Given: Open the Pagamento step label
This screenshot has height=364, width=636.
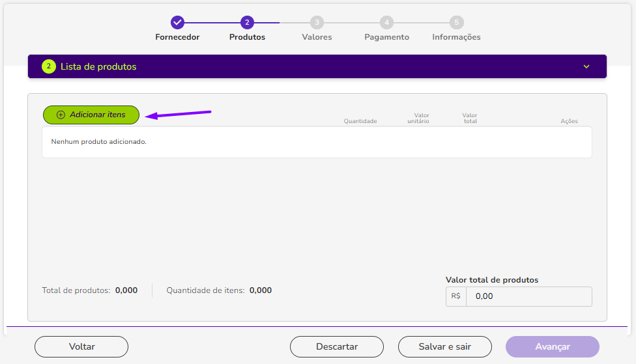Looking at the screenshot, I should [x=386, y=37].
